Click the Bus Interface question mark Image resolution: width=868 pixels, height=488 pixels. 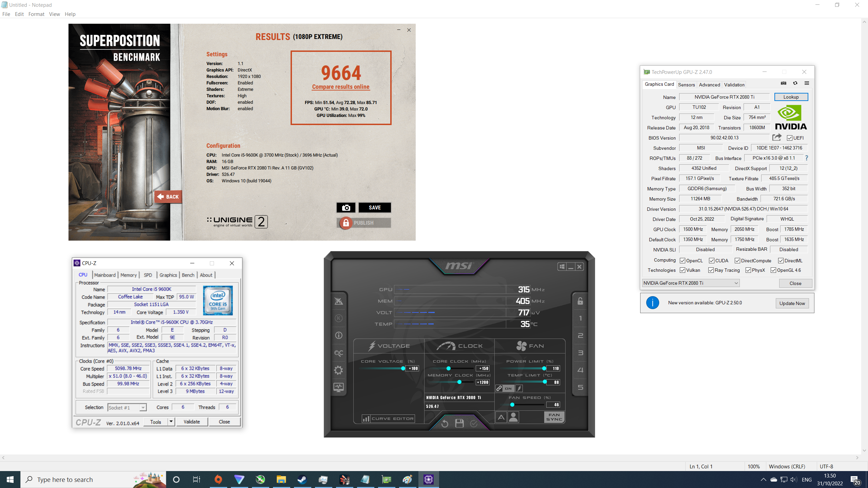pos(807,158)
